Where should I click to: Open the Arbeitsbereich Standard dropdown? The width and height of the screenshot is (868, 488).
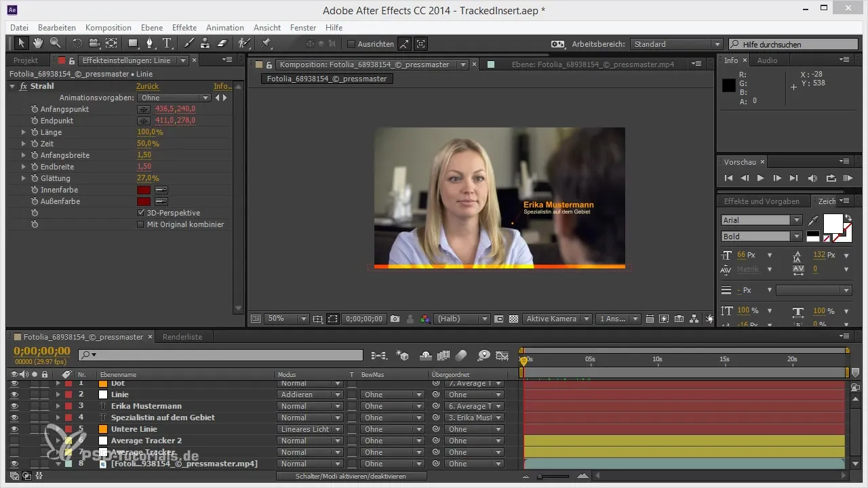(x=676, y=44)
